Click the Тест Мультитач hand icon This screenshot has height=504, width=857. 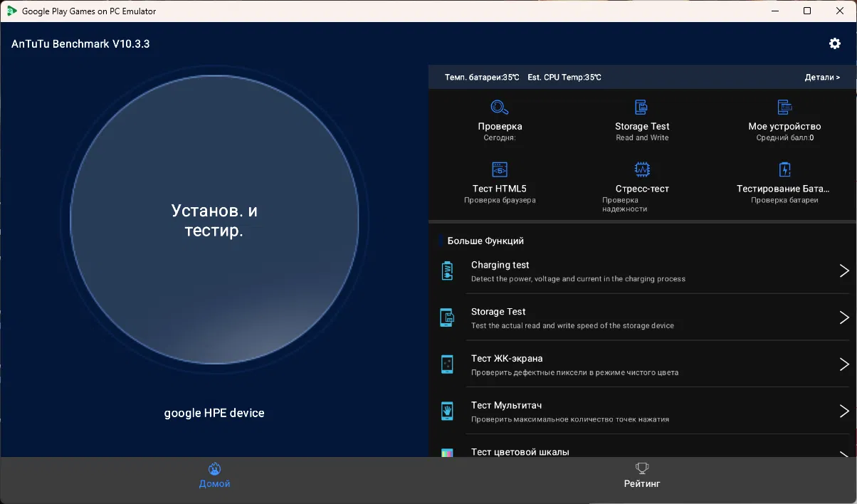[x=447, y=411]
